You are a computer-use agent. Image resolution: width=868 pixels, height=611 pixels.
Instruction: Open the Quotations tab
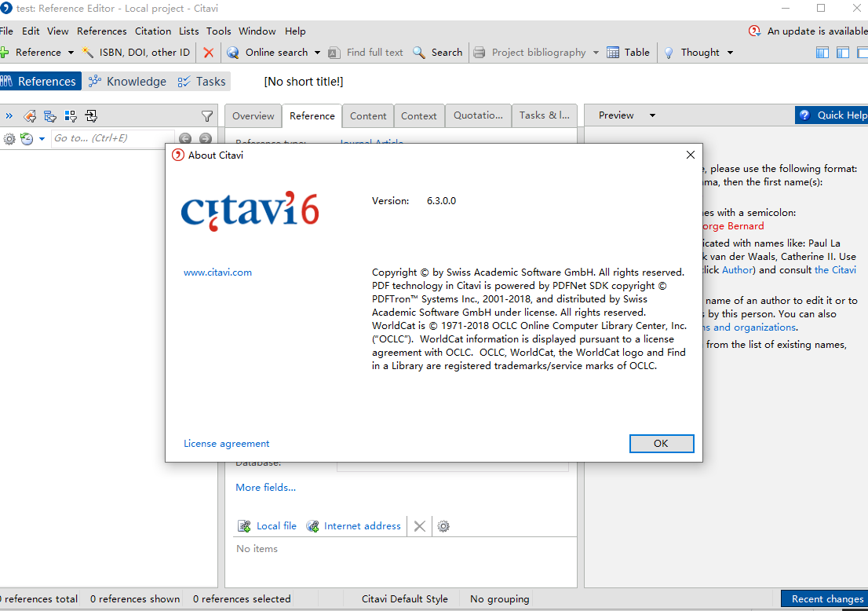pos(478,115)
